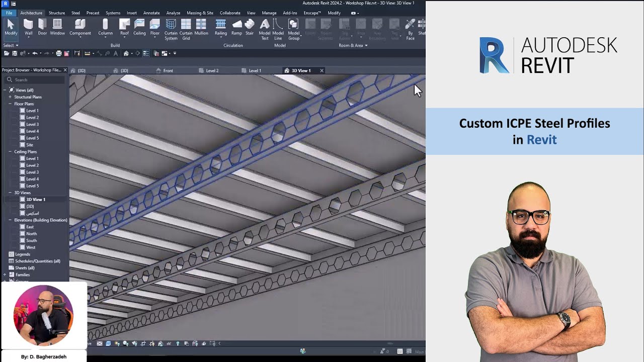The height and width of the screenshot is (362, 644).
Task: Choose the Model Text tool
Action: pos(265,30)
